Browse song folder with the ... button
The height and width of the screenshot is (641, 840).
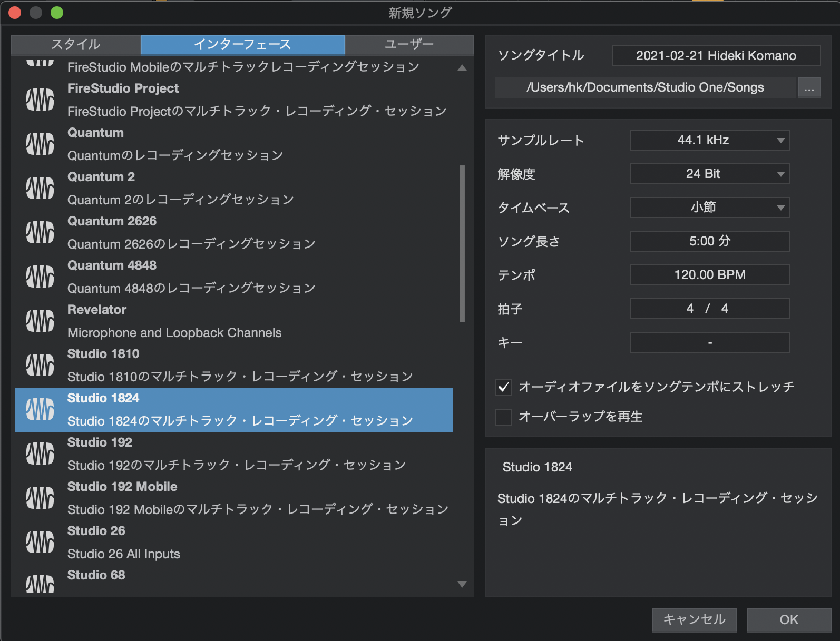coord(809,88)
